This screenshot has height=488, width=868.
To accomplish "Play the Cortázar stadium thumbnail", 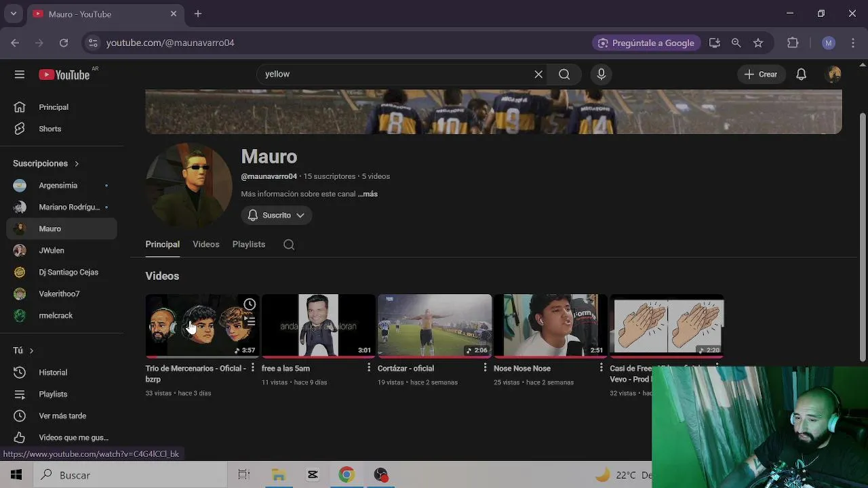I will pyautogui.click(x=434, y=325).
